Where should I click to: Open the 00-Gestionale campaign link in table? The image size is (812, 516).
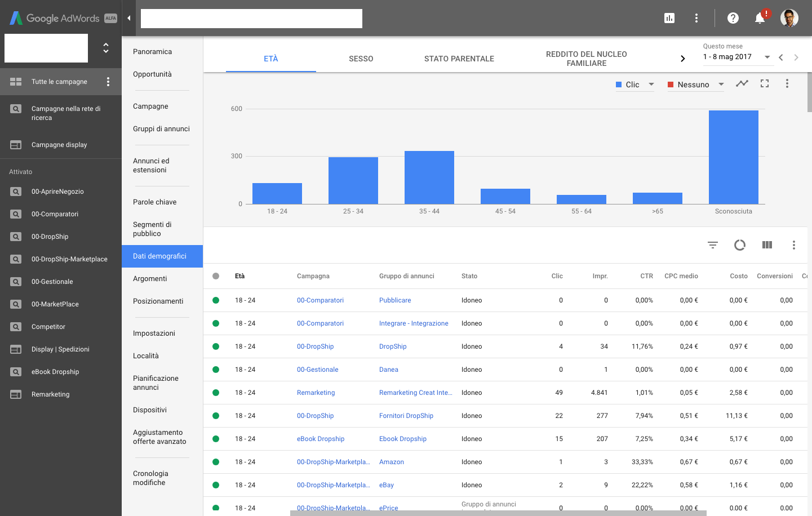coord(318,370)
